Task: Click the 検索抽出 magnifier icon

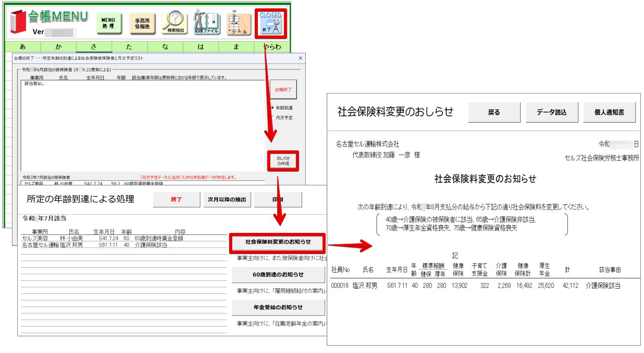Action: (x=175, y=23)
